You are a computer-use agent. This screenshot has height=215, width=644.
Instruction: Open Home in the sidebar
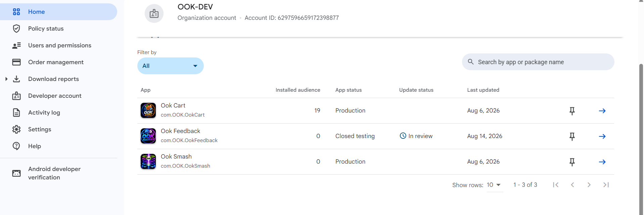pyautogui.click(x=58, y=12)
